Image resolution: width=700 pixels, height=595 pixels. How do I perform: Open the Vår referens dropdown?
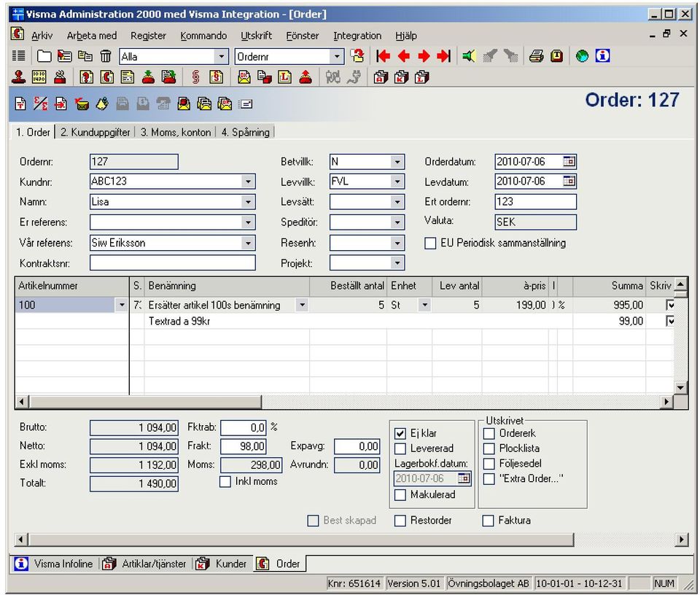coord(248,243)
